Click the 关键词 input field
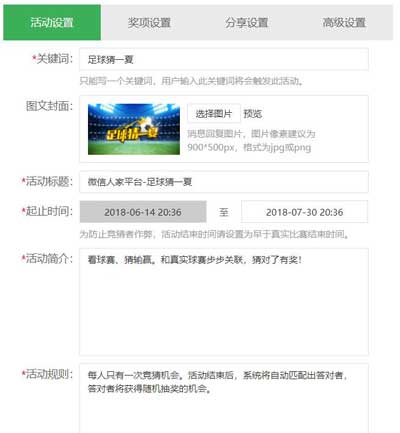 (x=224, y=59)
